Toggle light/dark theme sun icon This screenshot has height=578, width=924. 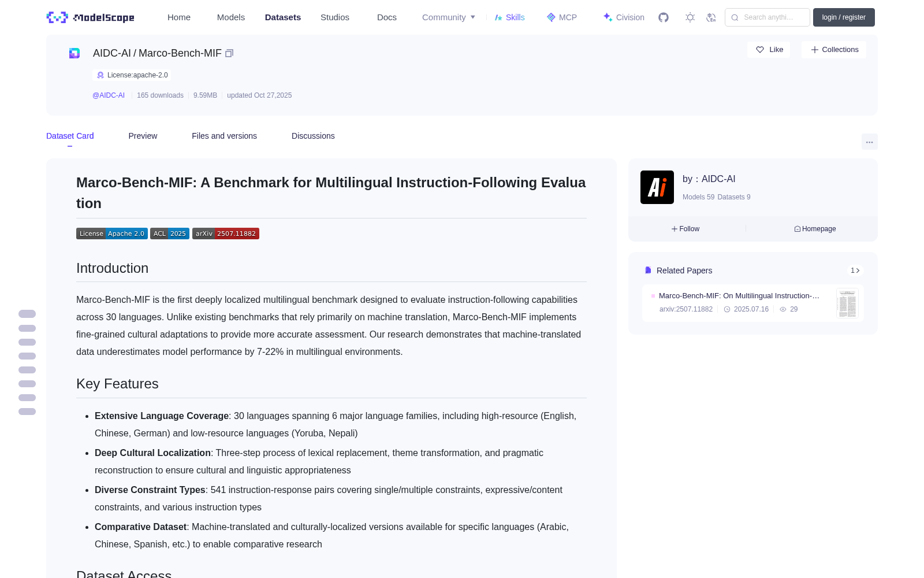coord(690,17)
